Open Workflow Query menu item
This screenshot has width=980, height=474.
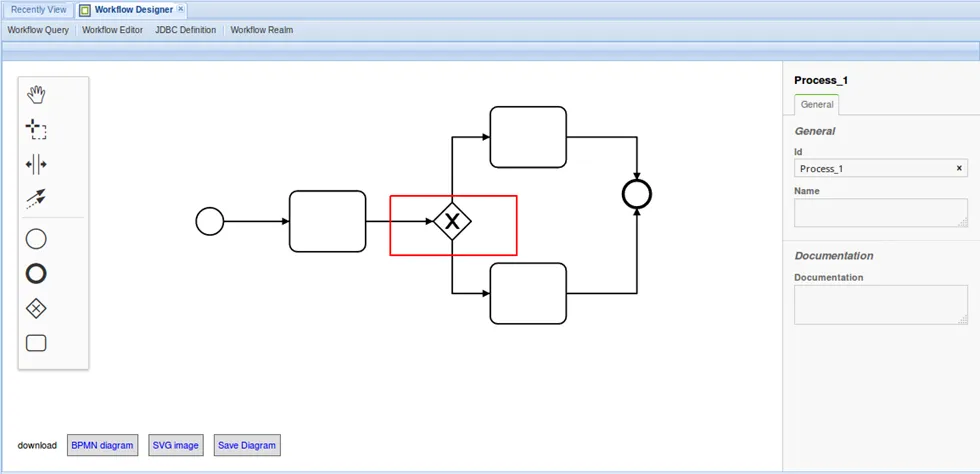(x=38, y=30)
